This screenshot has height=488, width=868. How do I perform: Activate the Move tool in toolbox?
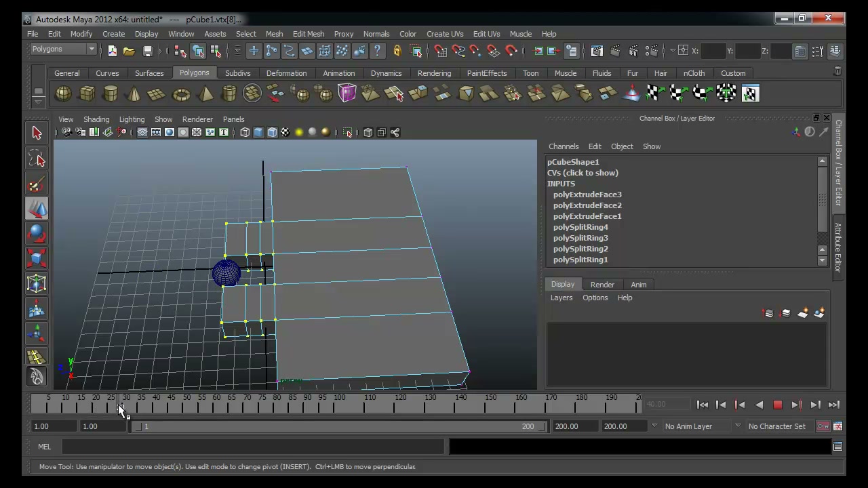point(37,209)
